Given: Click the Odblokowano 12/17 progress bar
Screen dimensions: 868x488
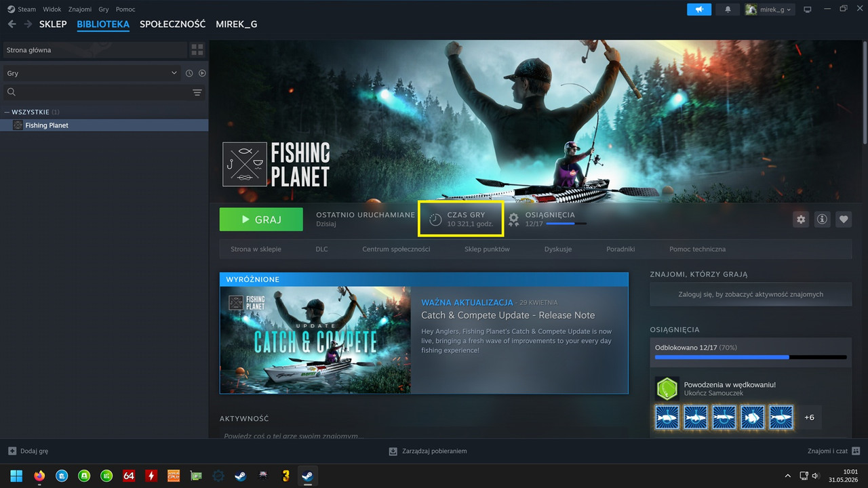Looking at the screenshot, I should [751, 357].
